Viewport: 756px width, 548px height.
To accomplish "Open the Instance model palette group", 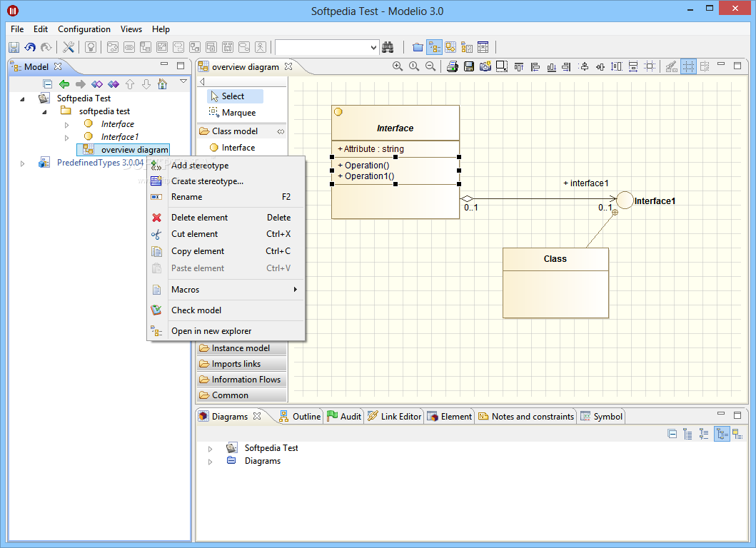I will [241, 348].
